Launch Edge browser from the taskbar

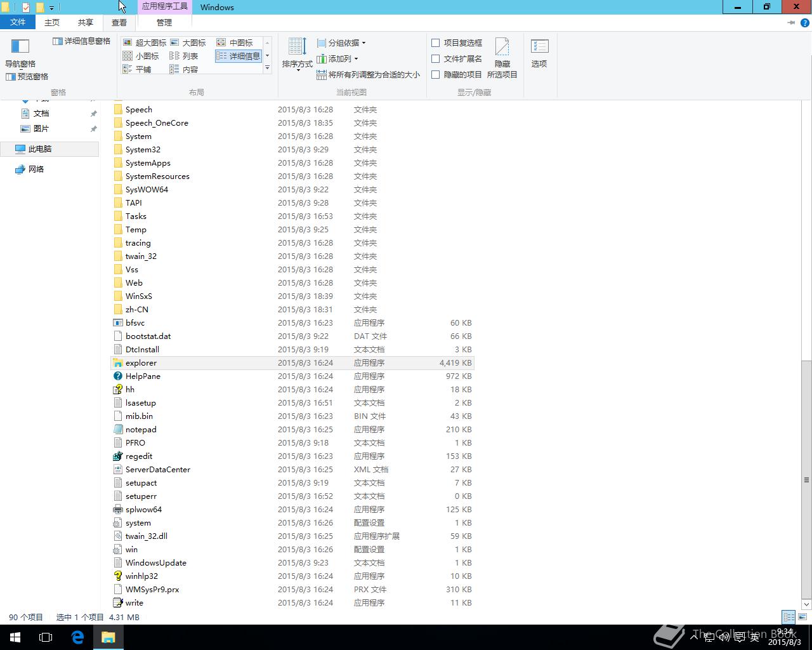77,637
